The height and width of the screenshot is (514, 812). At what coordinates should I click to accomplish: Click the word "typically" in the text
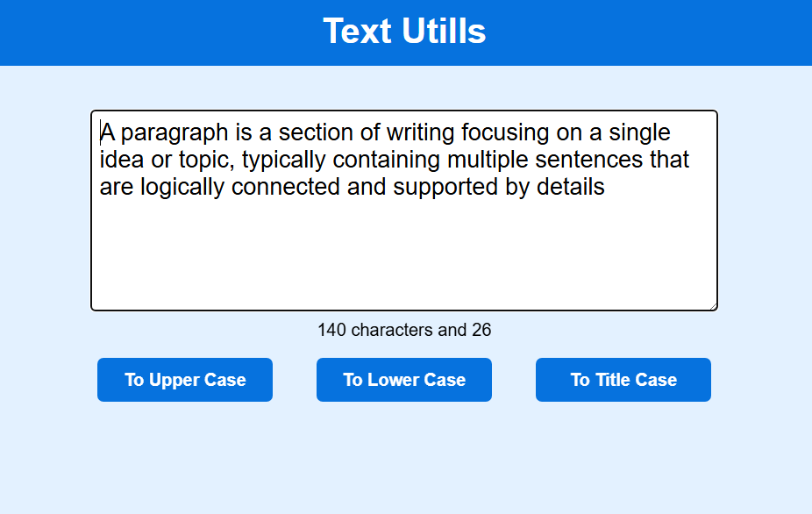click(284, 161)
